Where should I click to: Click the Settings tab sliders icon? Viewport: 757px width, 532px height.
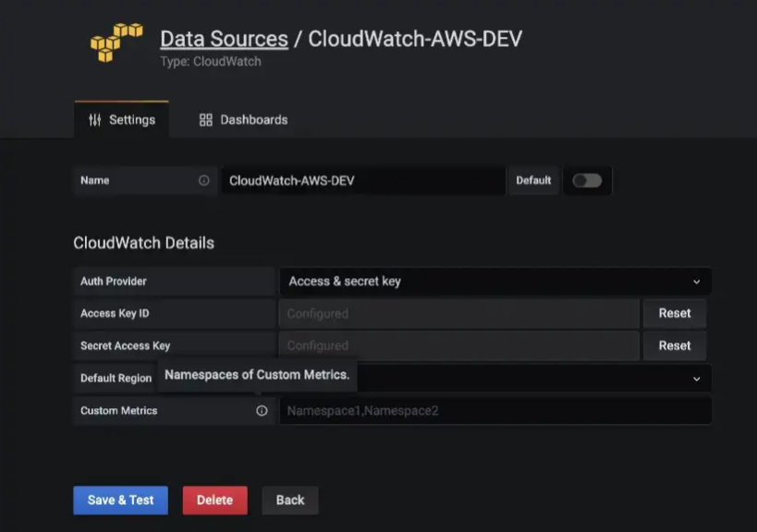tap(95, 120)
